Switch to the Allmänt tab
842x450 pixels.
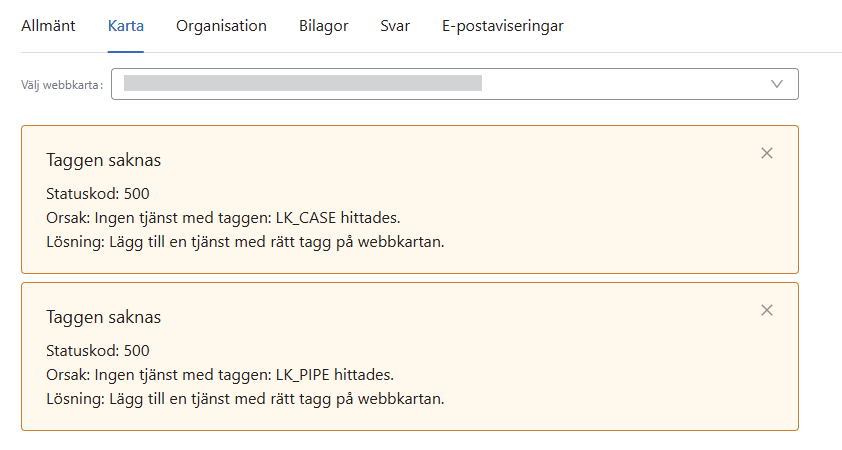click(48, 26)
